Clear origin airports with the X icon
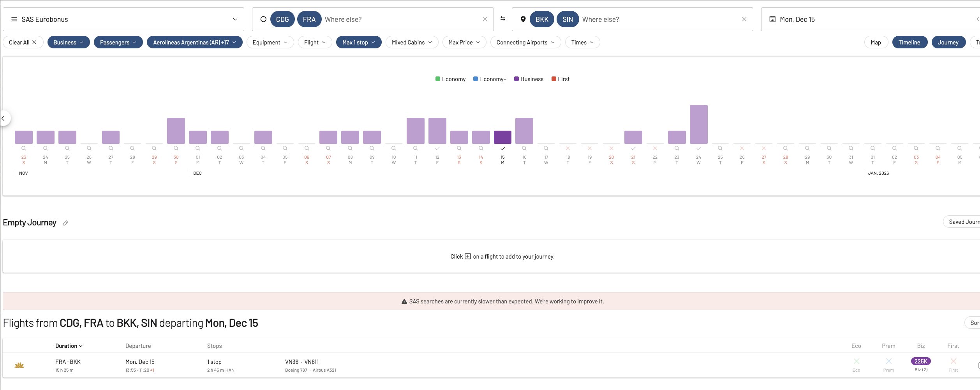 coord(485,19)
